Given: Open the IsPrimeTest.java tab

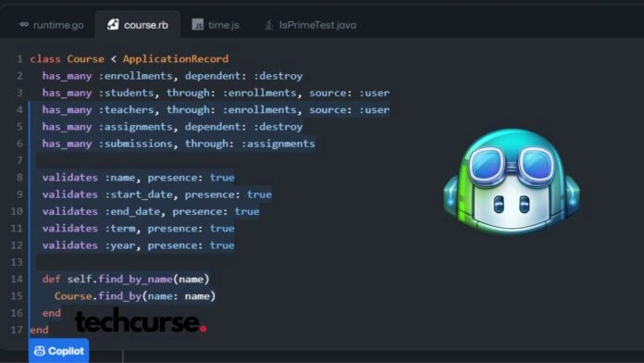Looking at the screenshot, I should click(x=310, y=25).
